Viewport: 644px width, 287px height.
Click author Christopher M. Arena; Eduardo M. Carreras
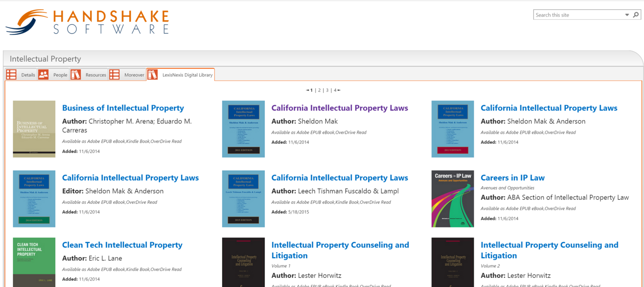[127, 126]
